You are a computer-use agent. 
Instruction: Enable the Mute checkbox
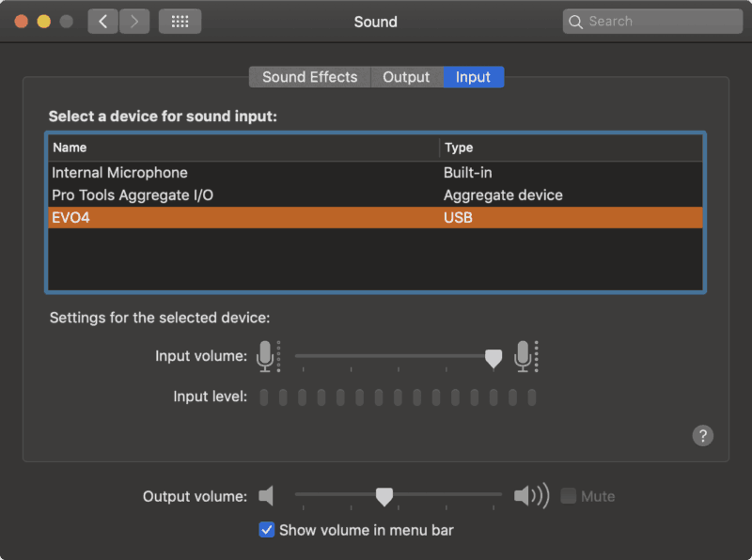568,495
